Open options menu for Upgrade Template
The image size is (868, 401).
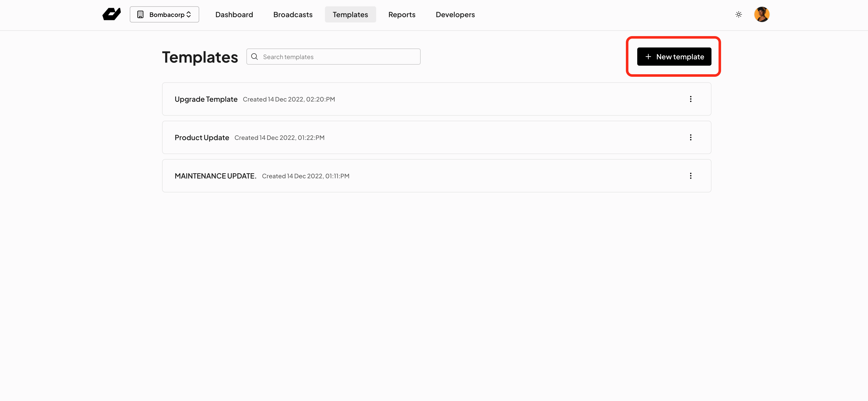click(691, 99)
